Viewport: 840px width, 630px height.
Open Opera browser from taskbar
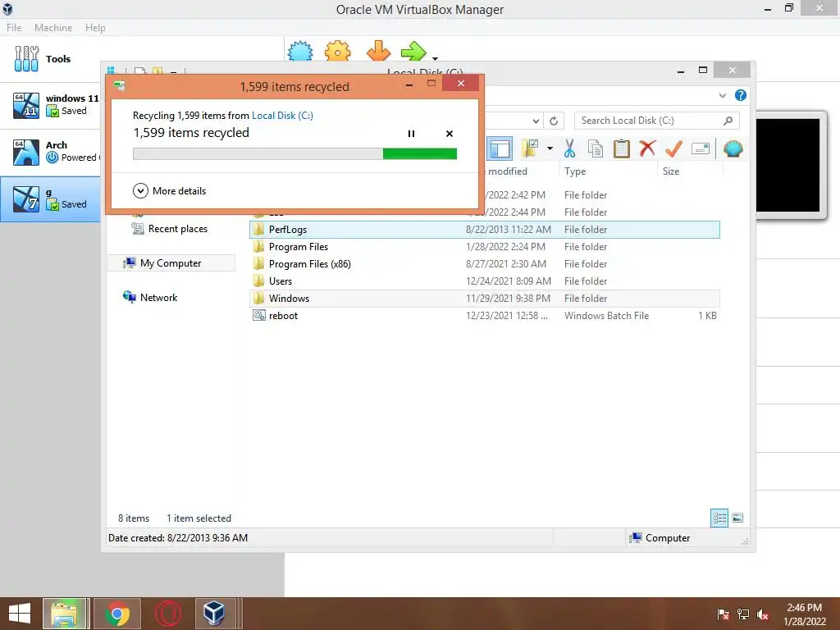tap(167, 614)
